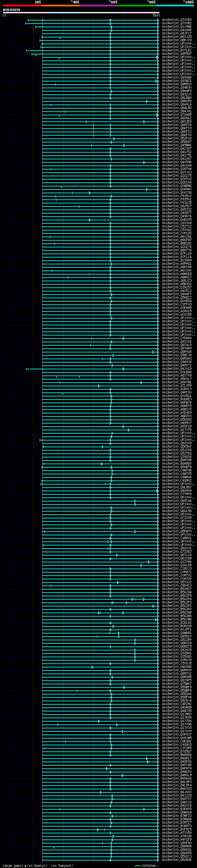Select hit label UniRef100_Q8MSM5
The image size is (197, 868).
pyautogui.click(x=177, y=676)
